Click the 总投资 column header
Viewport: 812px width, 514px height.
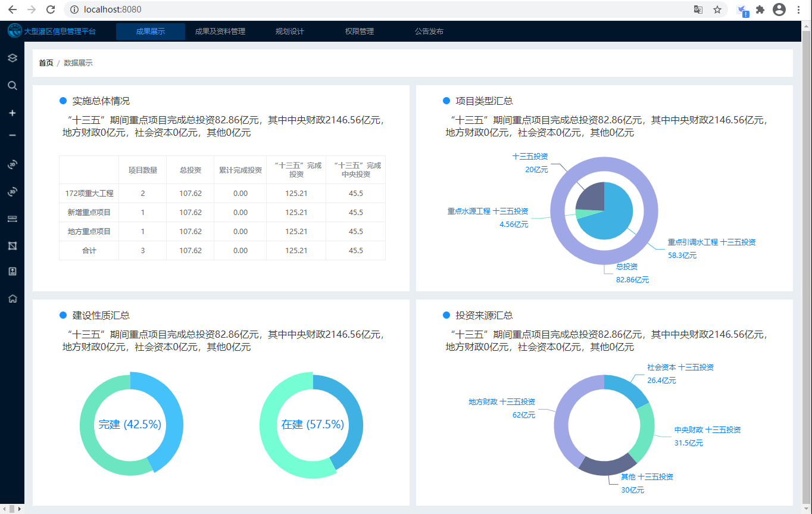point(190,170)
